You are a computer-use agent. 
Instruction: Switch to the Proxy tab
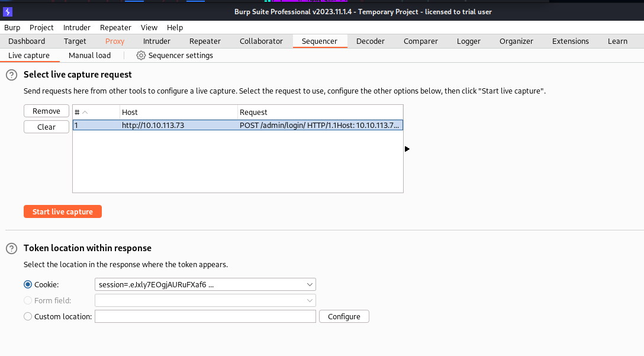[115, 41]
